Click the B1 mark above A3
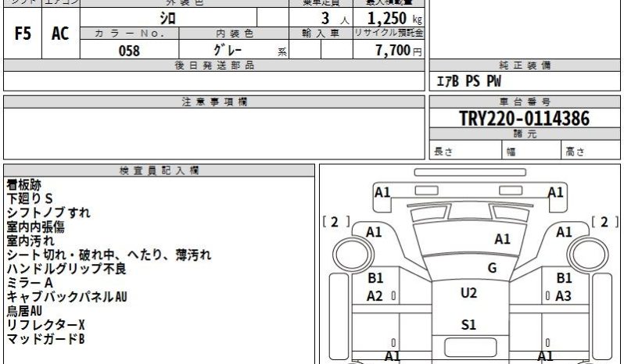The width and height of the screenshot is (624, 364). click(565, 278)
